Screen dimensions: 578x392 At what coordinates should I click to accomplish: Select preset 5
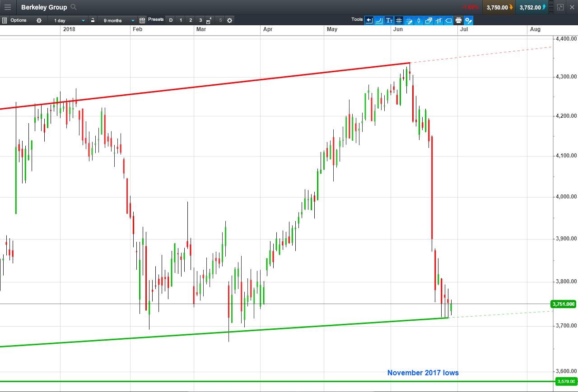point(220,20)
